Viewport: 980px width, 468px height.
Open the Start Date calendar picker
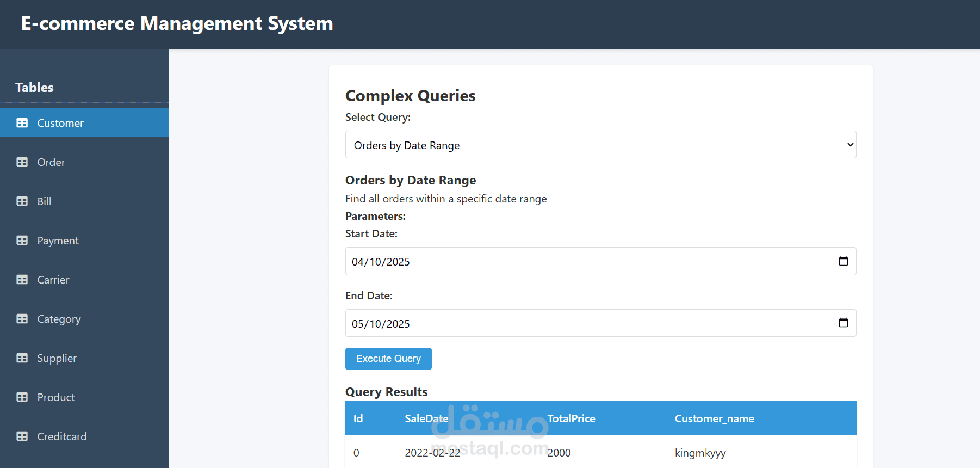tap(843, 261)
